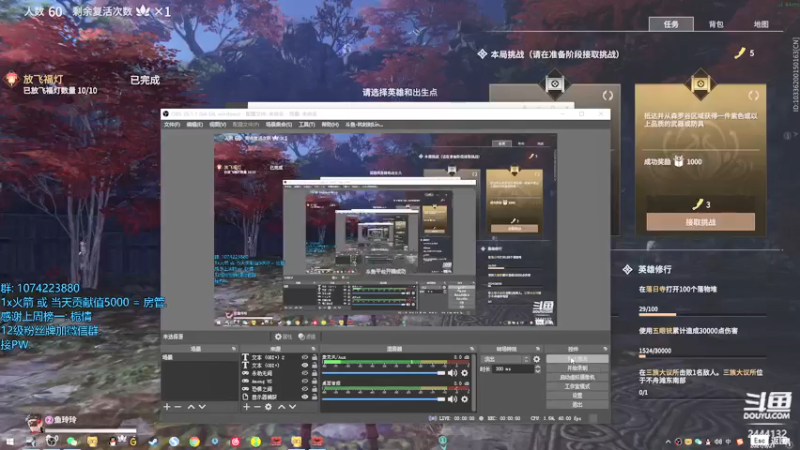Adjust the desktop audio volume slider
The height and width of the screenshot is (450, 800).
coord(384,399)
